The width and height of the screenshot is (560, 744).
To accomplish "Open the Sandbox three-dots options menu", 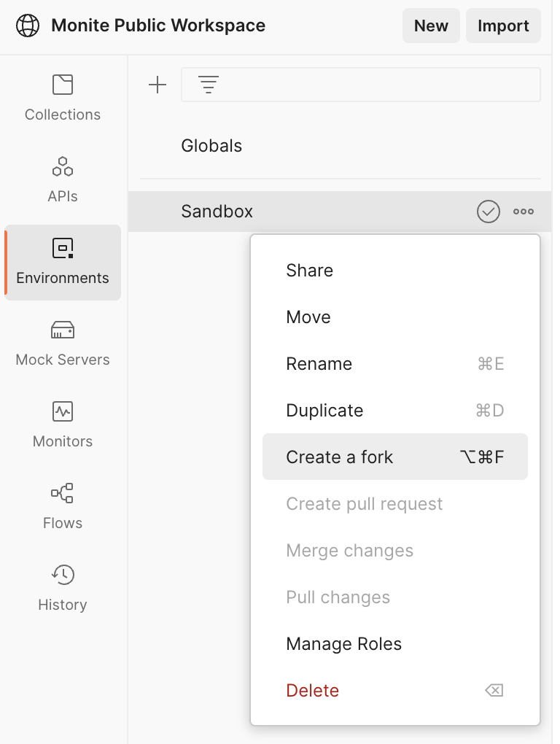I will tap(524, 212).
